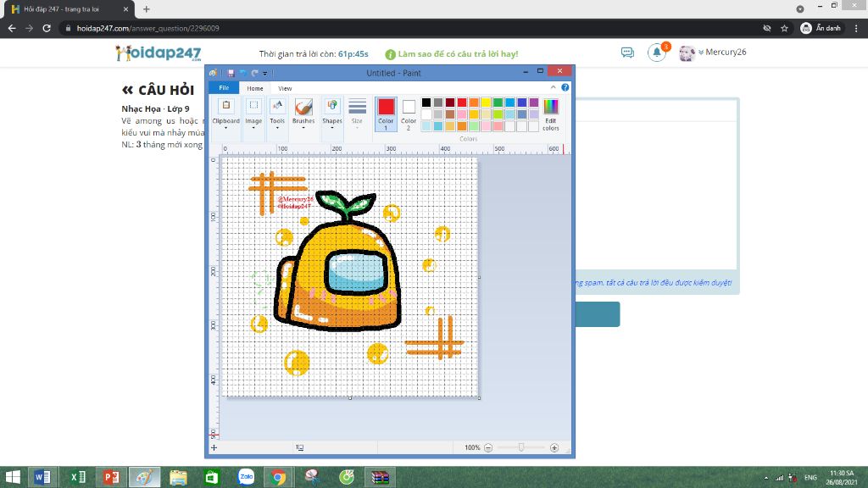This screenshot has width=868, height=488.
Task: Click the Chrome address bar URL
Action: tap(147, 28)
